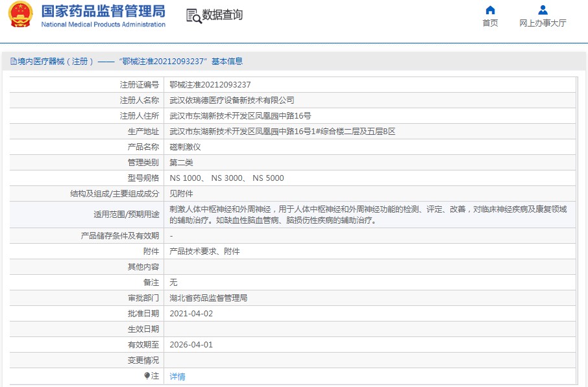Select registration number 鄂械注准20212093237 value
The width and height of the screenshot is (588, 387).
point(210,85)
